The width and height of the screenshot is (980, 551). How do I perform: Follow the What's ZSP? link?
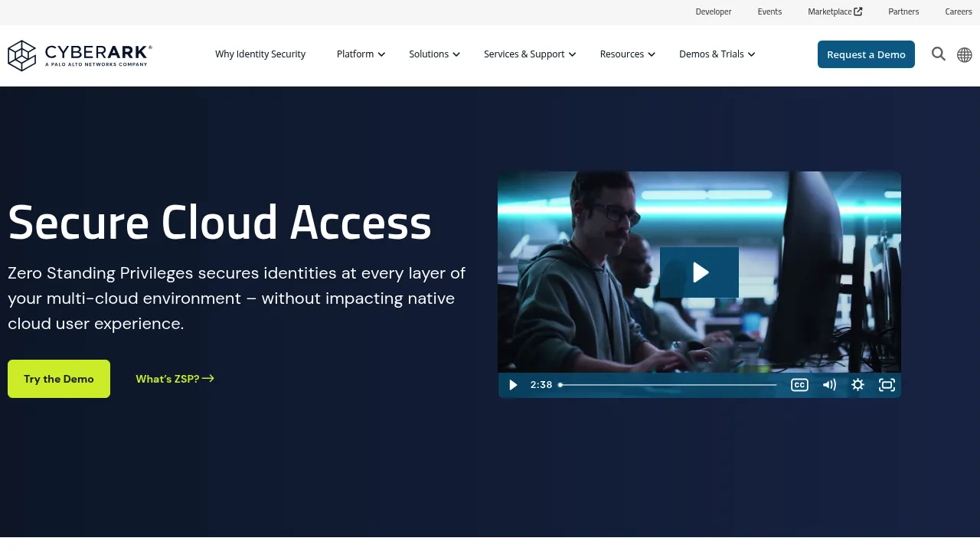tap(175, 379)
